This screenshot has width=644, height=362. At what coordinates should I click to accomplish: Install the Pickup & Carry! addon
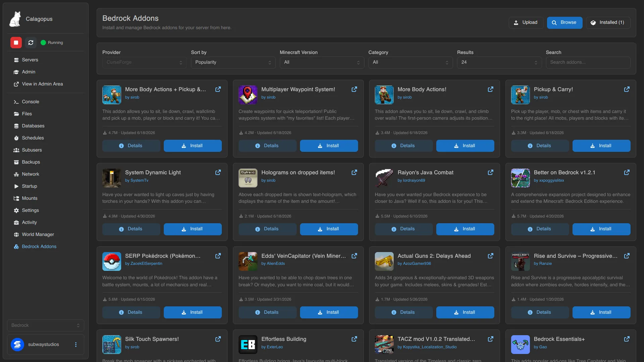(601, 146)
